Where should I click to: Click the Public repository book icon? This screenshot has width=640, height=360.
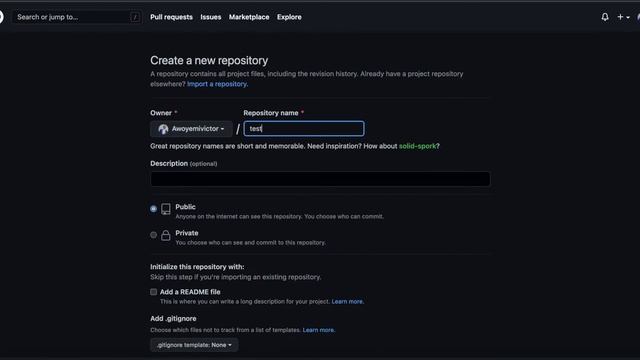166,209
